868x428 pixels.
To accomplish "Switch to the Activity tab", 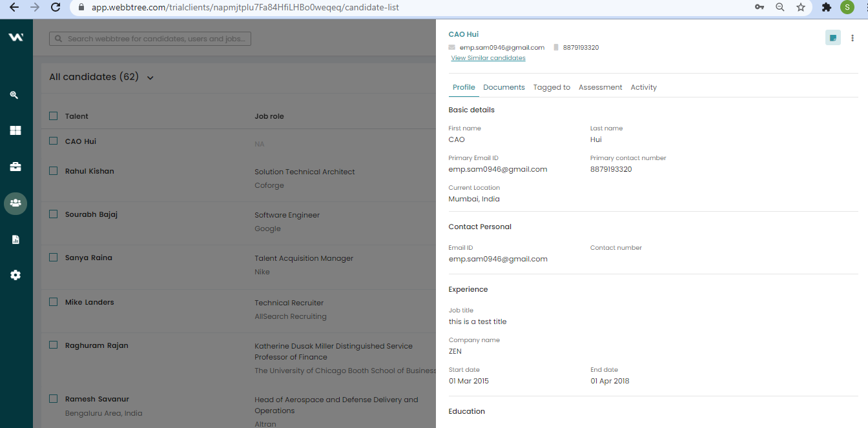I will pos(644,87).
